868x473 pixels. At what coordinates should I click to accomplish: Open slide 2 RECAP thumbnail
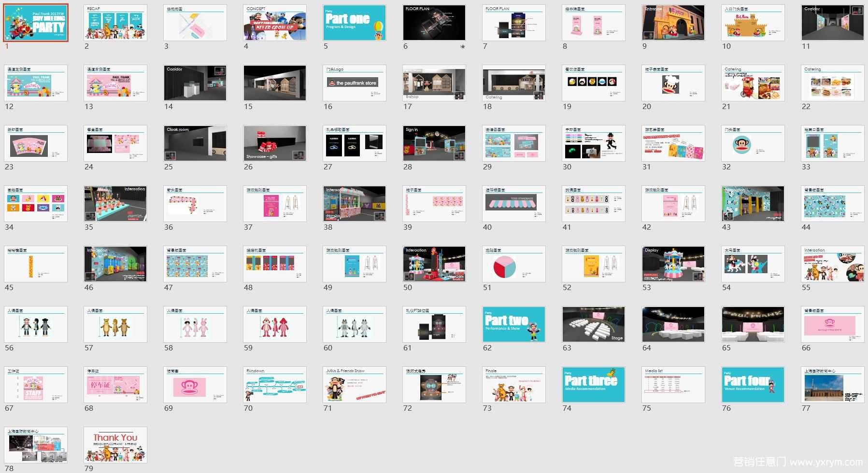115,23
